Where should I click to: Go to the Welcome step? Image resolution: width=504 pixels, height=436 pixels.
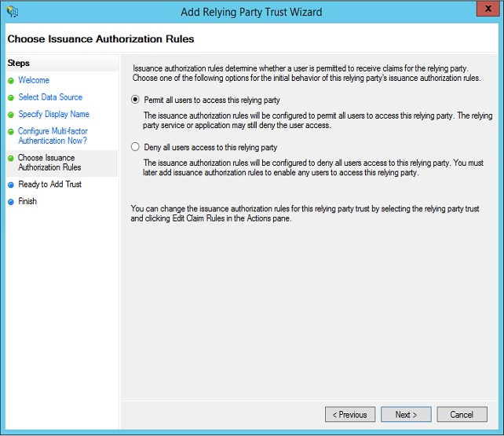34,80
